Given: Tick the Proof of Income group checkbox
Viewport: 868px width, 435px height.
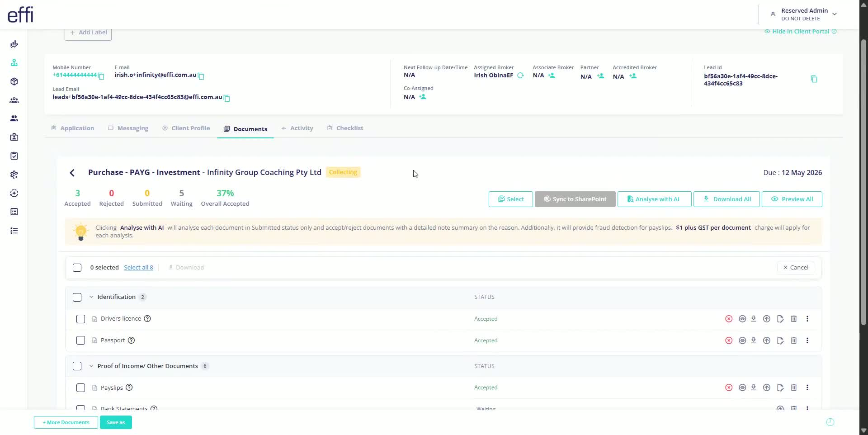Looking at the screenshot, I should pos(77,366).
